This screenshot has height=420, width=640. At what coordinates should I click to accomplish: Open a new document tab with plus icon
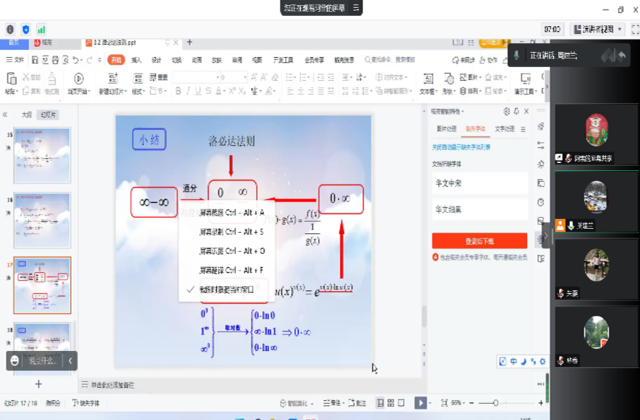(190, 43)
